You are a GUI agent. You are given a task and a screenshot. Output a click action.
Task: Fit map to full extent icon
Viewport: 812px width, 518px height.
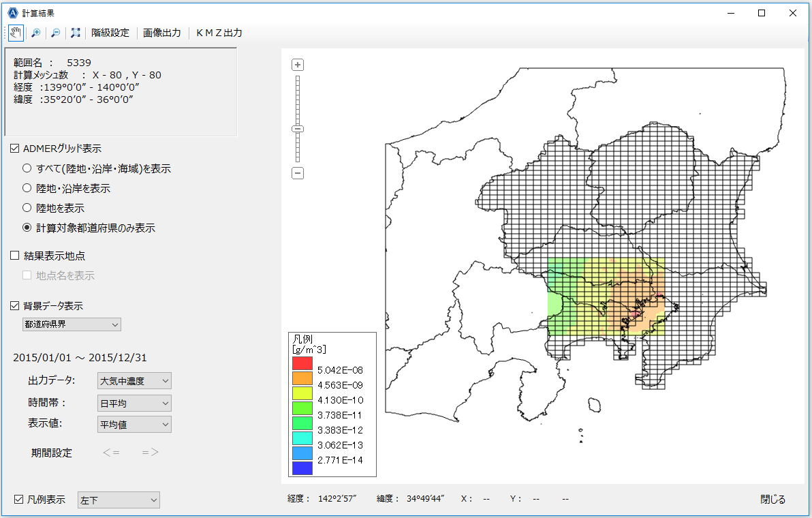[x=76, y=33]
